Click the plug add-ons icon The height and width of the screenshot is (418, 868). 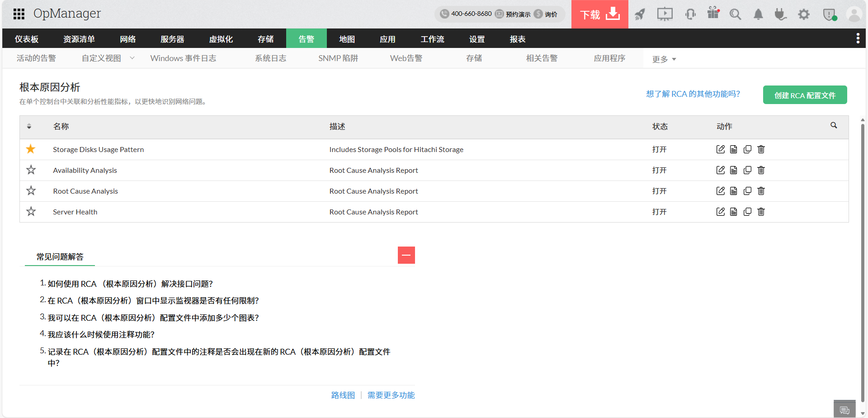(781, 14)
